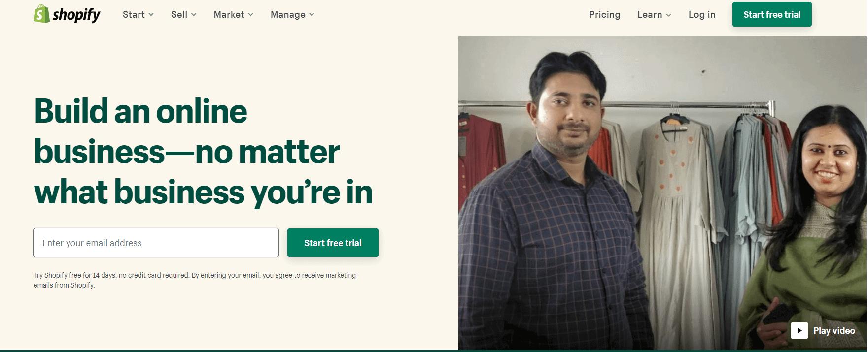
Task: Go to the Pricing page
Action: pyautogui.click(x=605, y=14)
